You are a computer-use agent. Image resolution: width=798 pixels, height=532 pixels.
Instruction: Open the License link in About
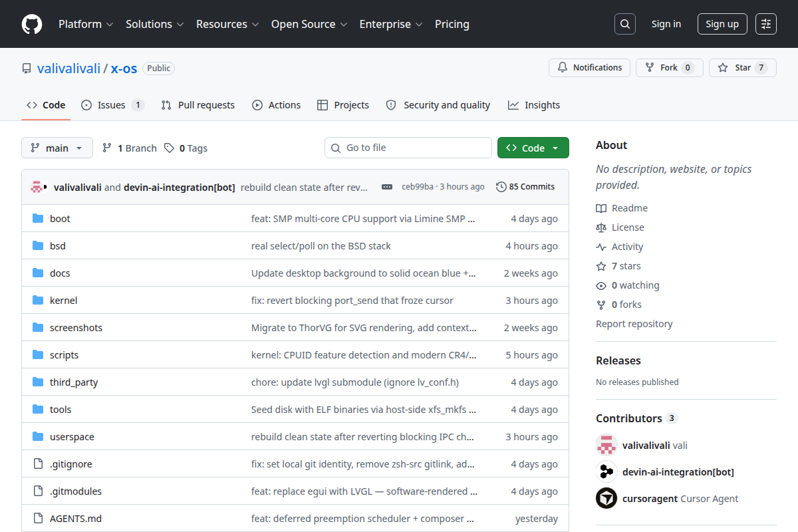click(620, 227)
